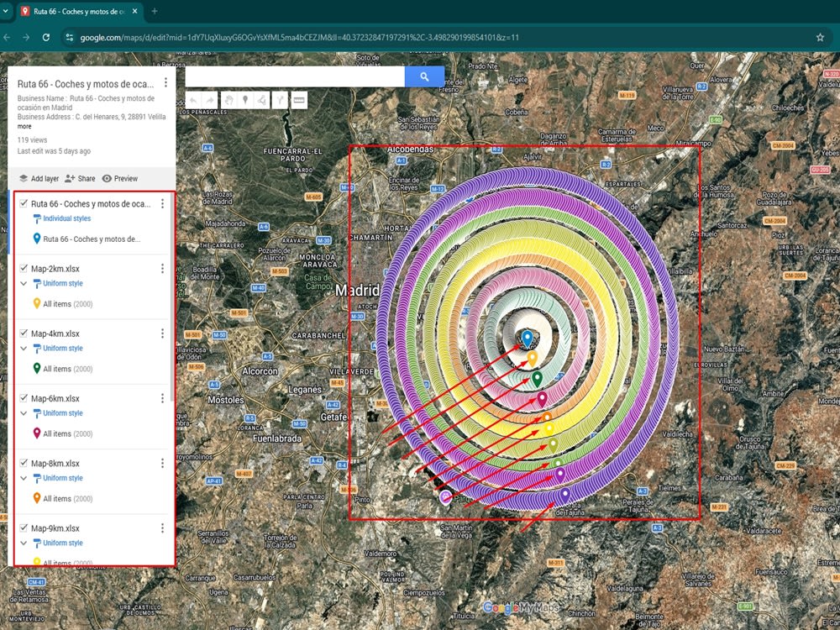Click the blue center pin on the map
This screenshot has height=630, width=840.
click(x=528, y=339)
